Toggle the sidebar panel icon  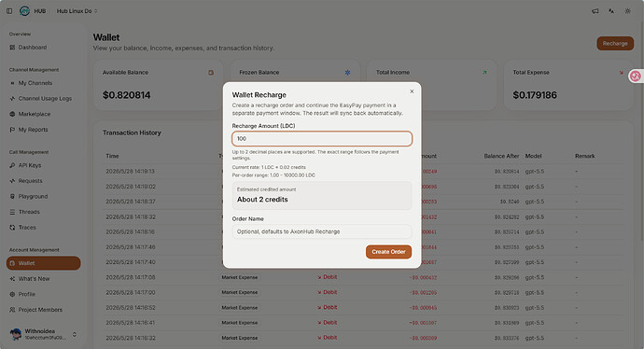click(9, 11)
